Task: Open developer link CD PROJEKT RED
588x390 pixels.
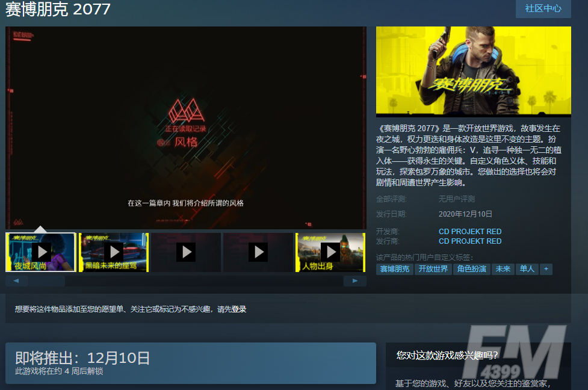Action: [470, 231]
